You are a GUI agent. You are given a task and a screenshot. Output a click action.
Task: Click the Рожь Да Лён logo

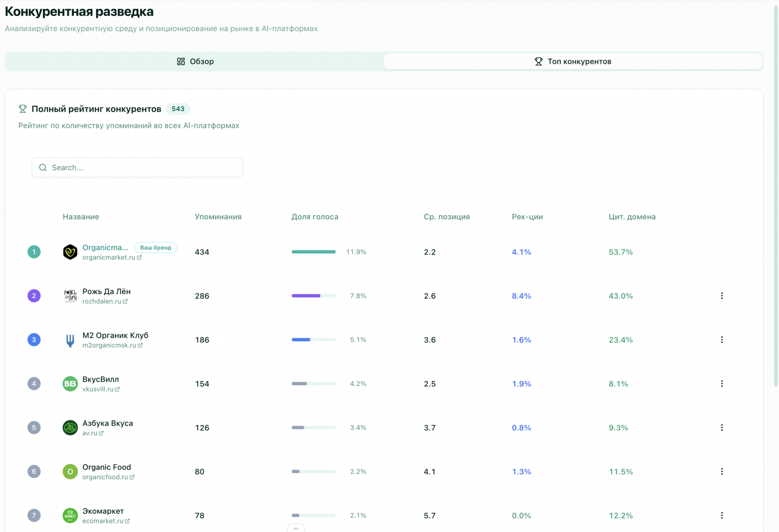tap(70, 295)
